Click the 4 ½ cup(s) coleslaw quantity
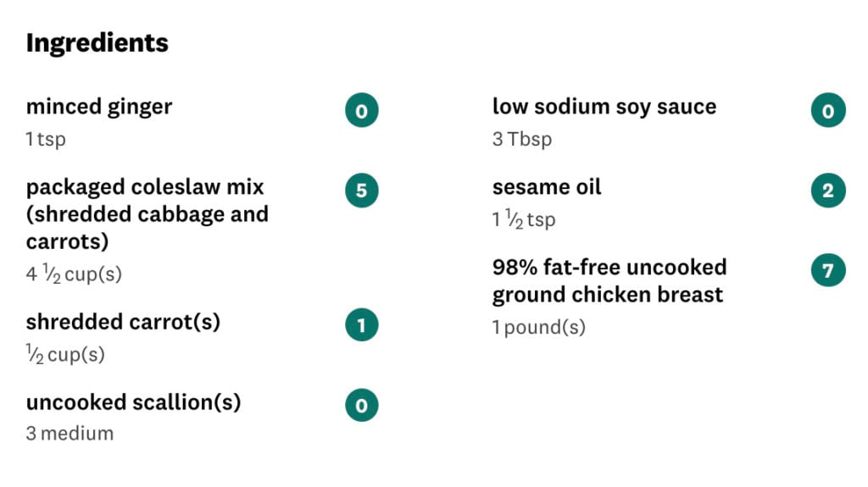868x487 pixels. [x=74, y=274]
